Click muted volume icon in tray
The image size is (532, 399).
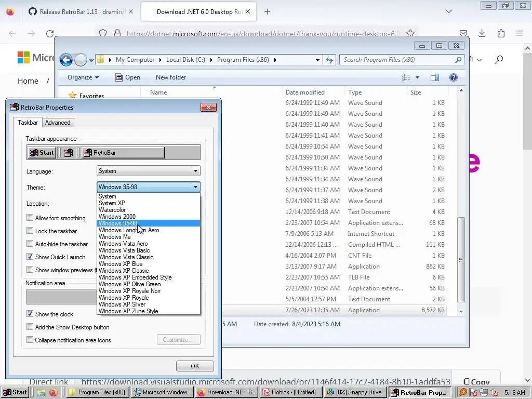(494, 393)
